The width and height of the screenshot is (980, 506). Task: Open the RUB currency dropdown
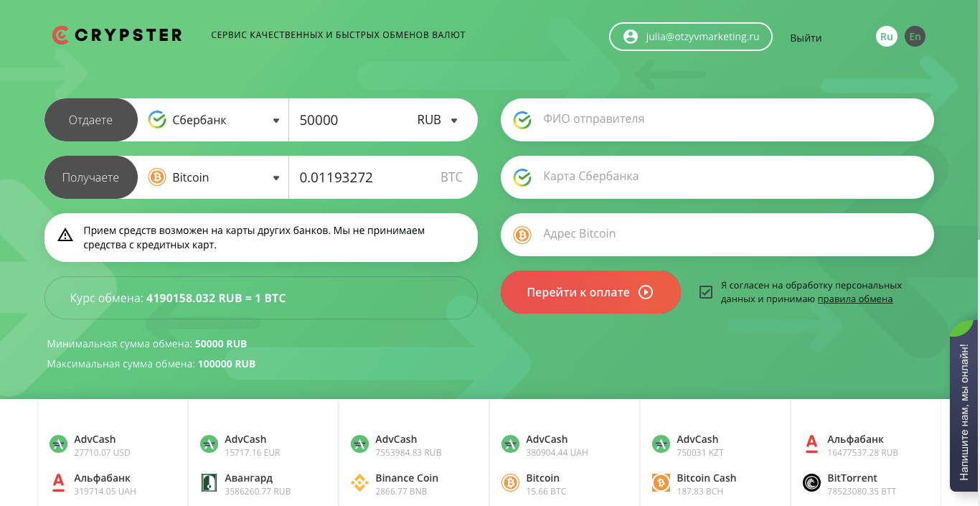[438, 120]
